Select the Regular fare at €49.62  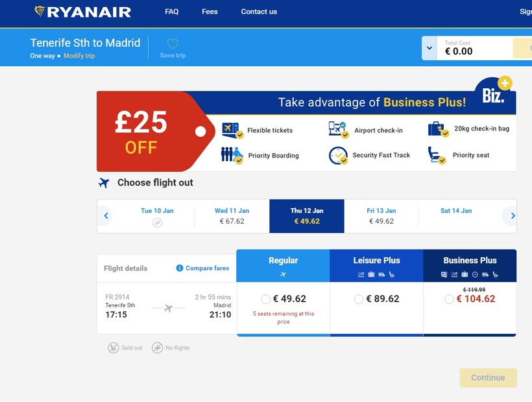pos(265,300)
